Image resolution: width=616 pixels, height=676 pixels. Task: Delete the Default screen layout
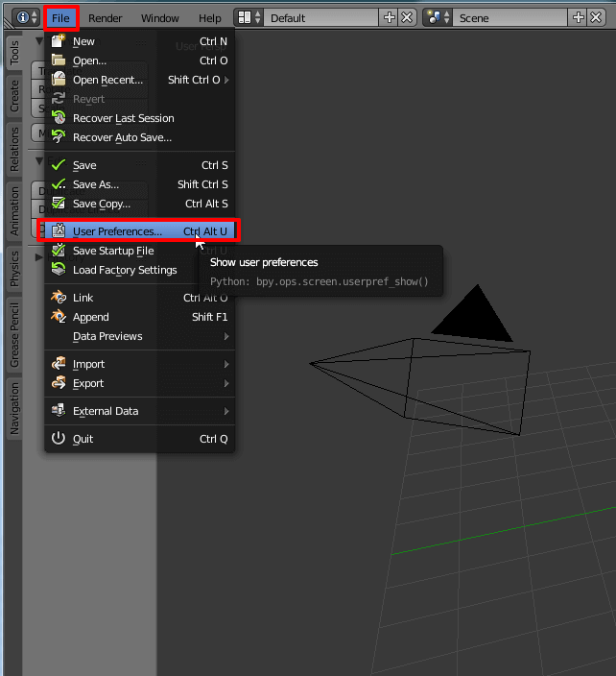(x=407, y=17)
